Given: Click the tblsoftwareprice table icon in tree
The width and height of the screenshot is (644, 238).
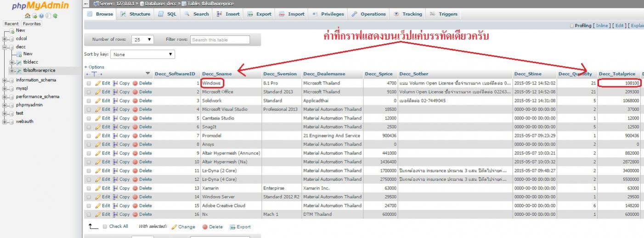Looking at the screenshot, I should [x=19, y=70].
